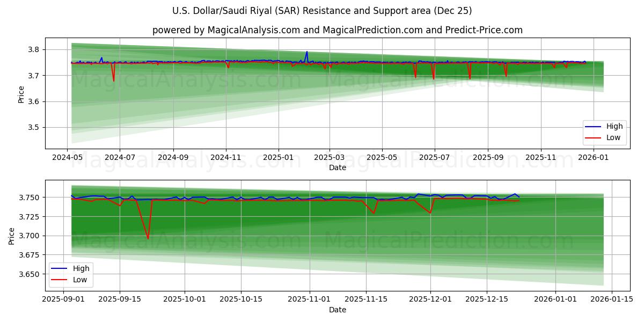Toggle the Low entry in top chart legend
Viewport: 644px width, 322px height.
pyautogui.click(x=614, y=136)
